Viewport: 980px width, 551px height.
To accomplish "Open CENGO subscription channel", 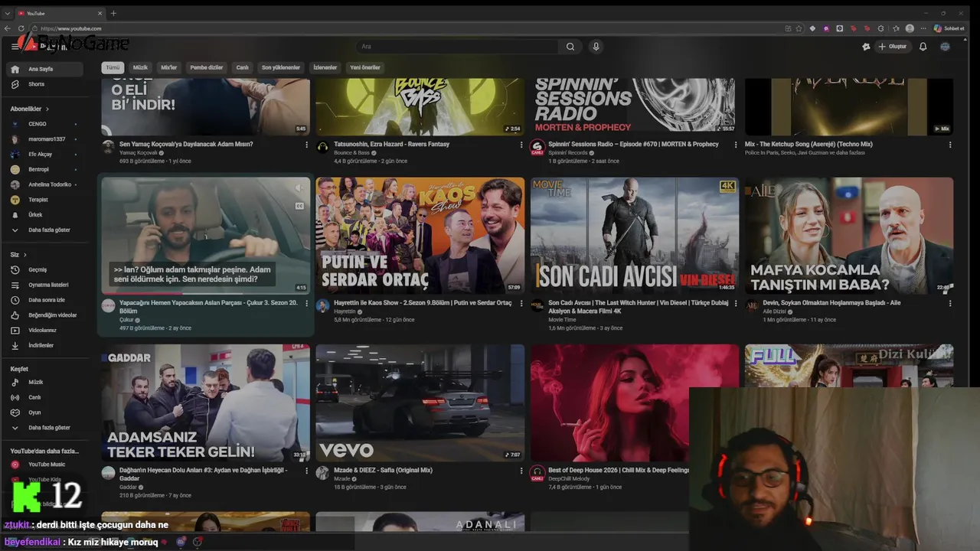I will 45,124.
